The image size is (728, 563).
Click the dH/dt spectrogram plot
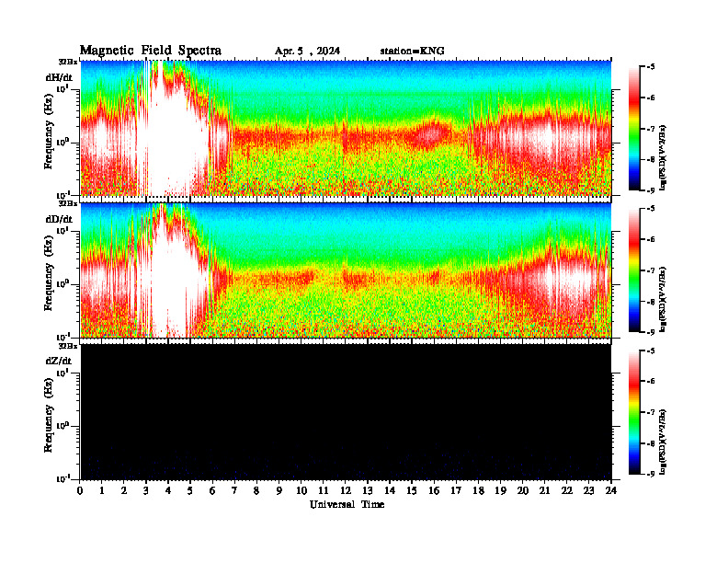point(346,128)
